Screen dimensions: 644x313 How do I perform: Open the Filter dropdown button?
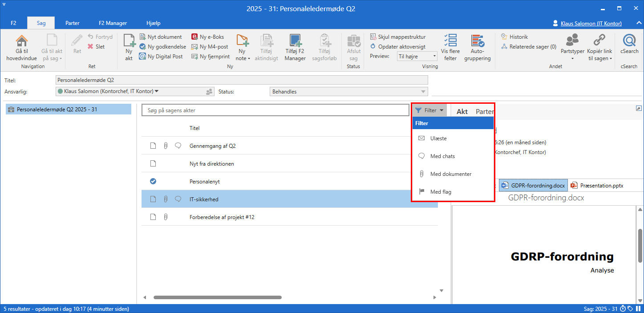[x=429, y=110]
